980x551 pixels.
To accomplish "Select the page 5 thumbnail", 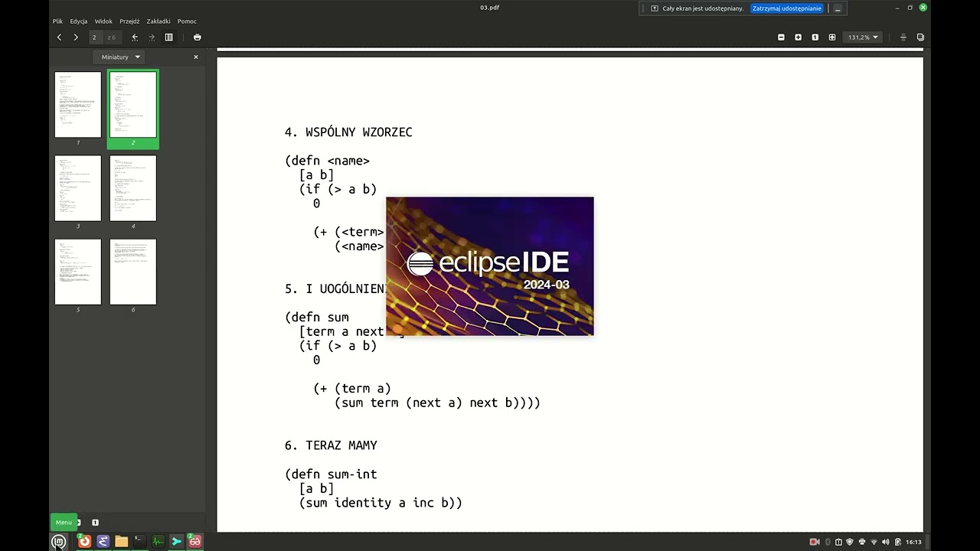I will point(78,272).
